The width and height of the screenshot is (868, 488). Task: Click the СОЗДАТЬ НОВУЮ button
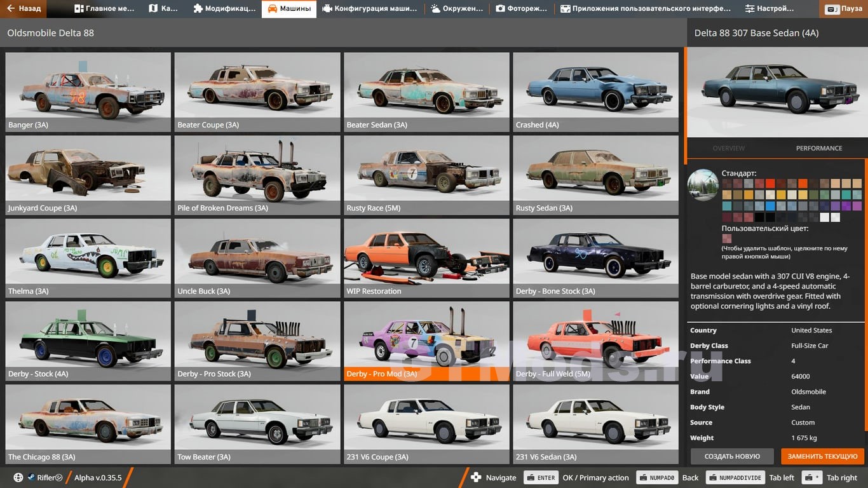click(732, 456)
